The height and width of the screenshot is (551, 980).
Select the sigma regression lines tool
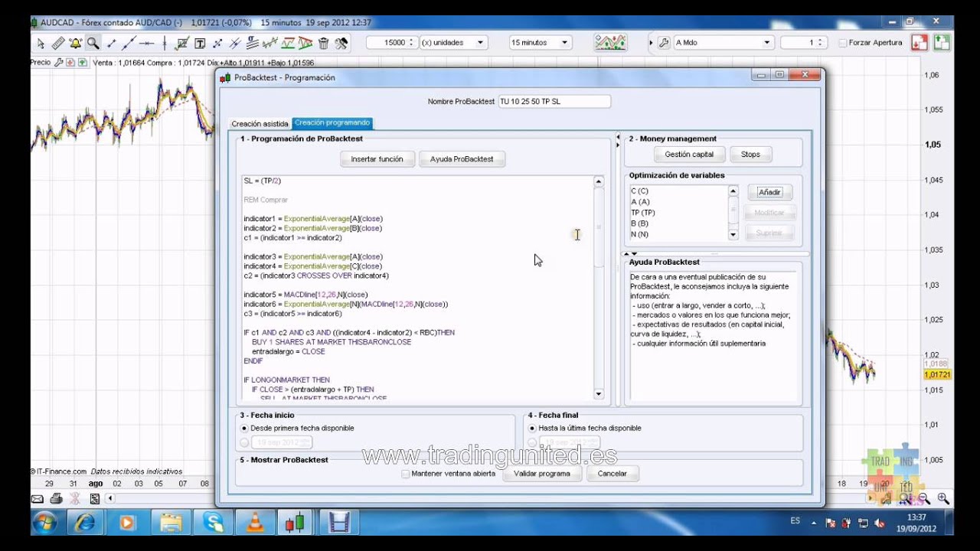pos(253,43)
